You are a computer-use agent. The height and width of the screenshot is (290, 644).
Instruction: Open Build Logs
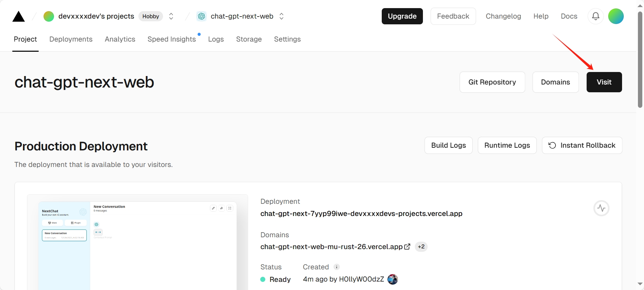[x=449, y=145]
